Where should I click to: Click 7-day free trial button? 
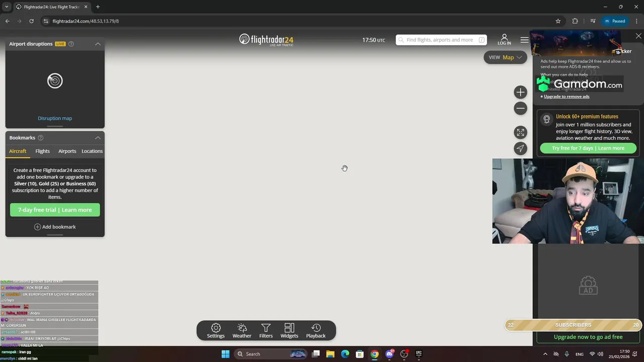(x=55, y=210)
